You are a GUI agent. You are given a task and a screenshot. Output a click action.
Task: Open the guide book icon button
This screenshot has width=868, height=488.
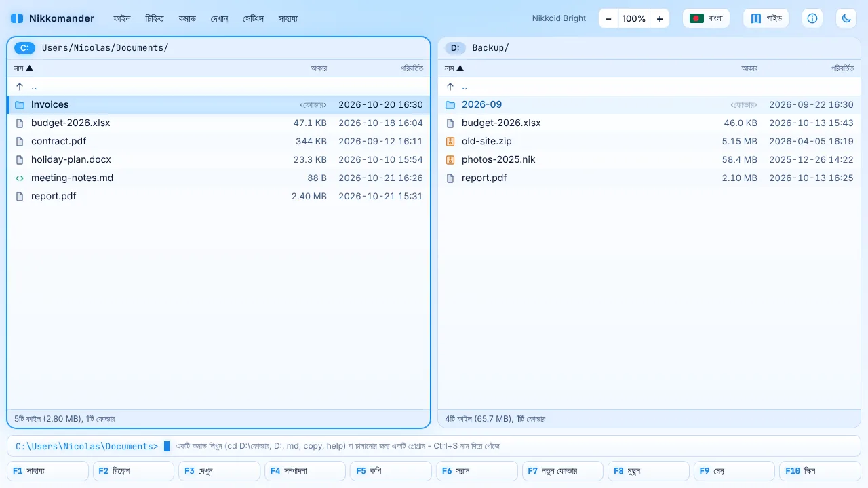766,18
